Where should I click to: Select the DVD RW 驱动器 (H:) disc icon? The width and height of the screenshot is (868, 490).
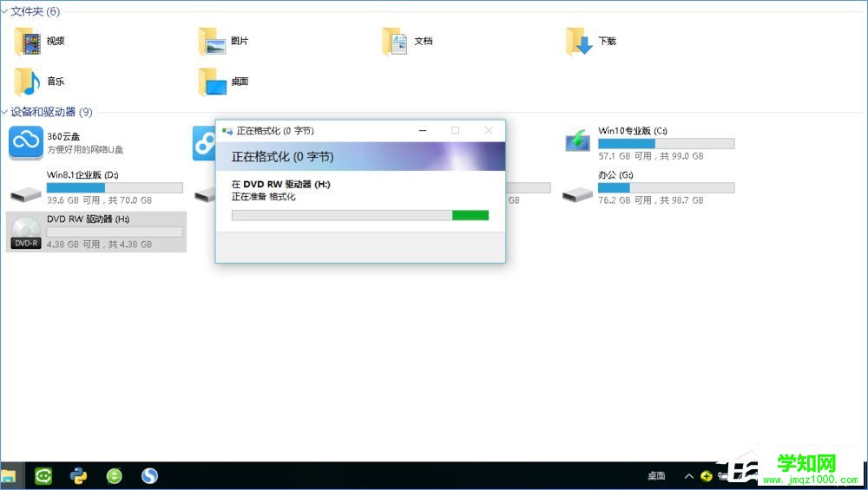tap(25, 232)
